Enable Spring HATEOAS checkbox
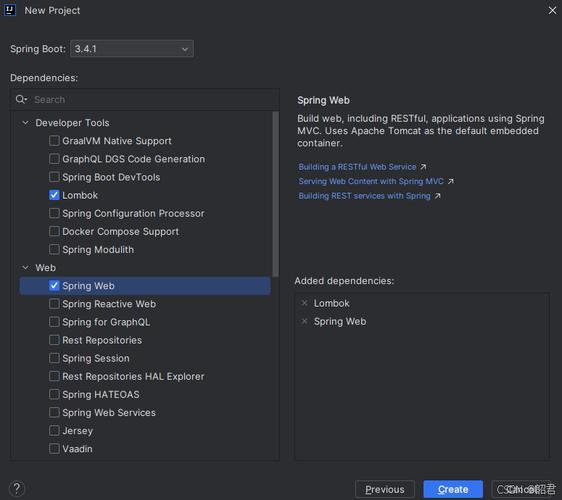This screenshot has height=500, width=562. coord(54,394)
